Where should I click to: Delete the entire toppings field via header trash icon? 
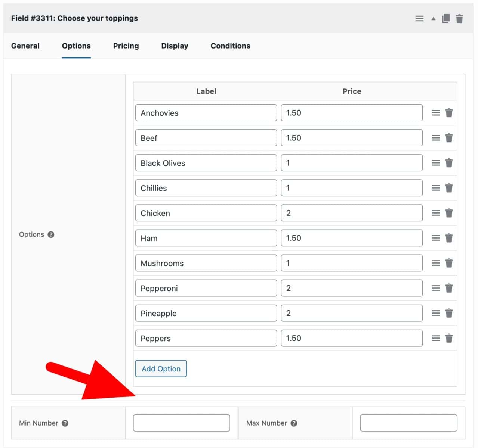click(x=459, y=18)
